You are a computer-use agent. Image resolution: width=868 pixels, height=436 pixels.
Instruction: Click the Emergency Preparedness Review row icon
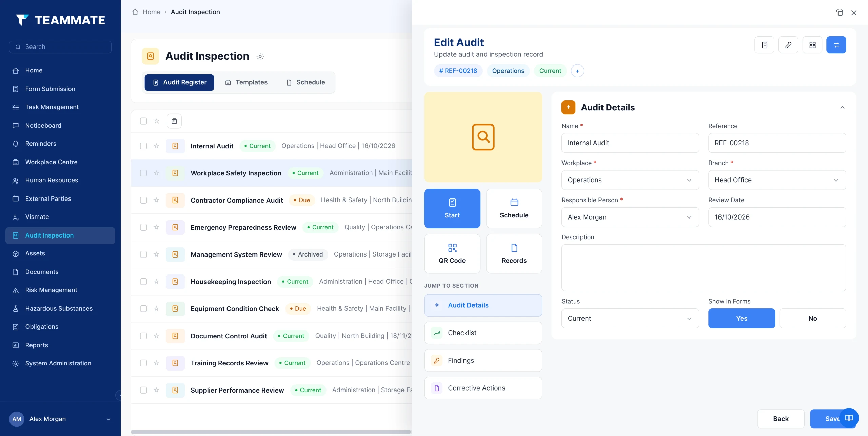(175, 227)
